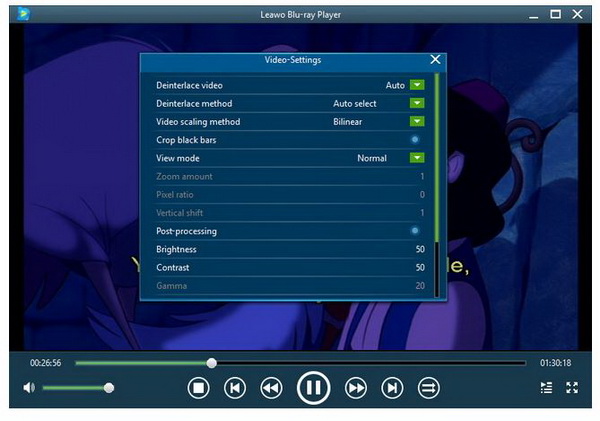The image size is (600, 421).
Task: Enter fullscreen mode
Action: click(573, 388)
